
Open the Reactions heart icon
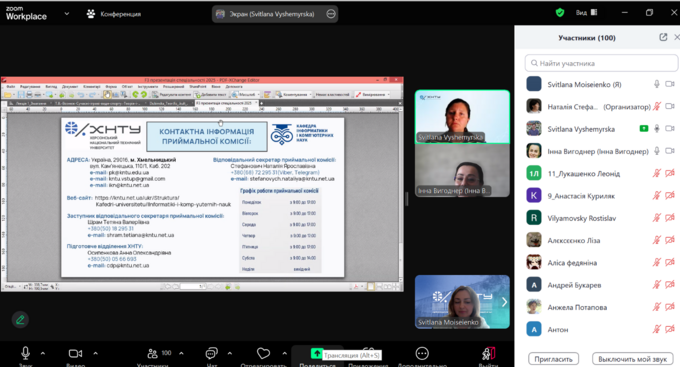(x=263, y=354)
